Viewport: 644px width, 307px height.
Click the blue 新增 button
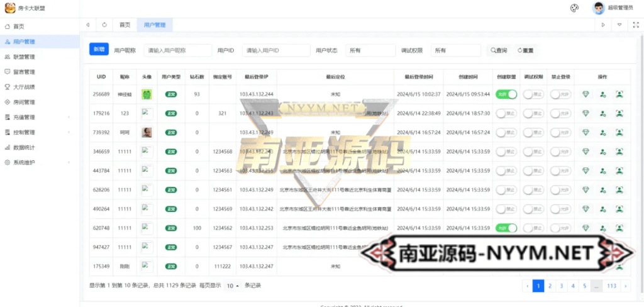pyautogui.click(x=99, y=50)
